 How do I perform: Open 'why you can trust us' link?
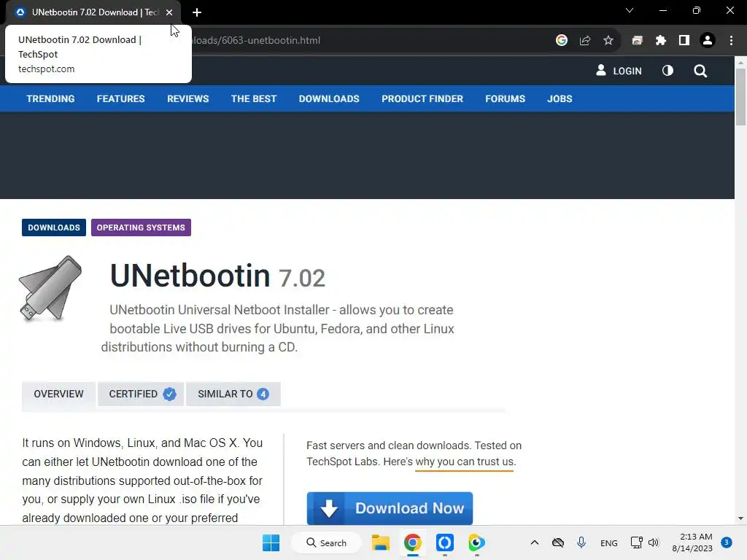tap(465, 462)
